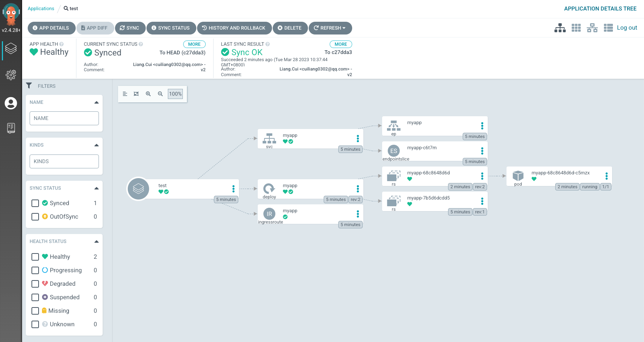This screenshot has width=644, height=342.
Task: Check the OutOfSync filter checkbox
Action: click(x=35, y=217)
